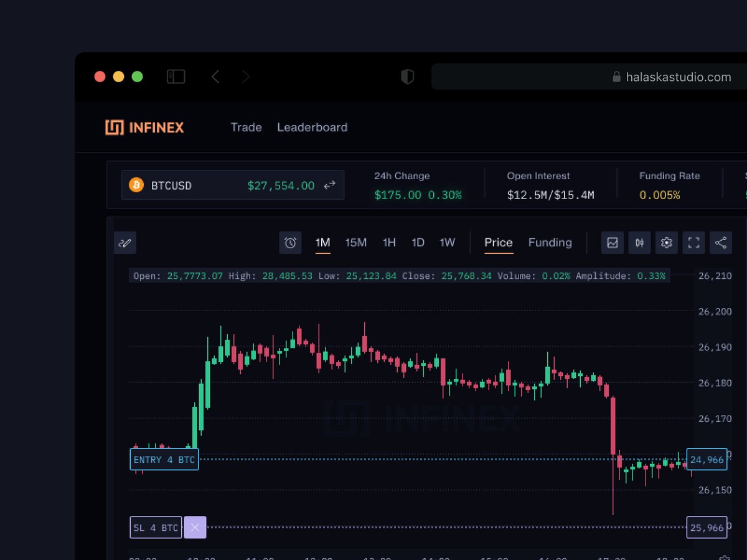Click the address bar lock icon

(x=617, y=77)
